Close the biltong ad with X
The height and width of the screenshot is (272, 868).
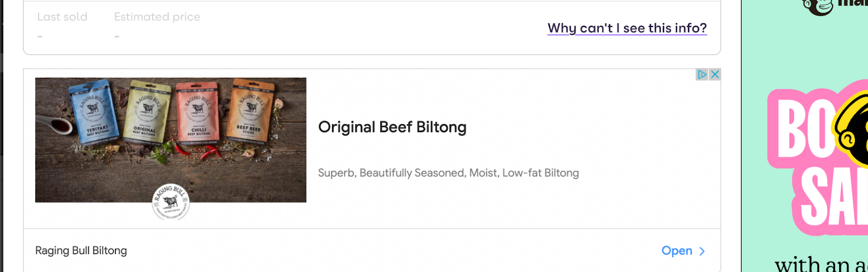click(x=715, y=74)
